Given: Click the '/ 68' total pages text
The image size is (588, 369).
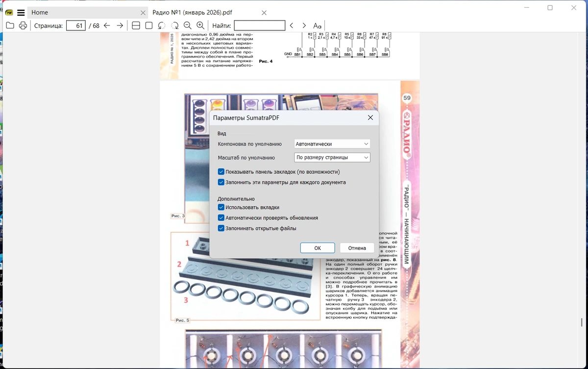Looking at the screenshot, I should tap(94, 25).
